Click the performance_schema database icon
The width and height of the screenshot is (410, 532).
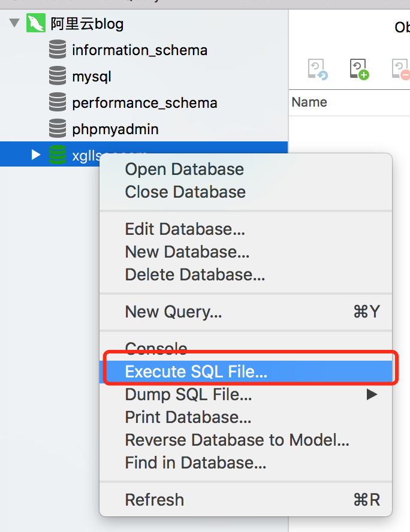click(x=58, y=102)
